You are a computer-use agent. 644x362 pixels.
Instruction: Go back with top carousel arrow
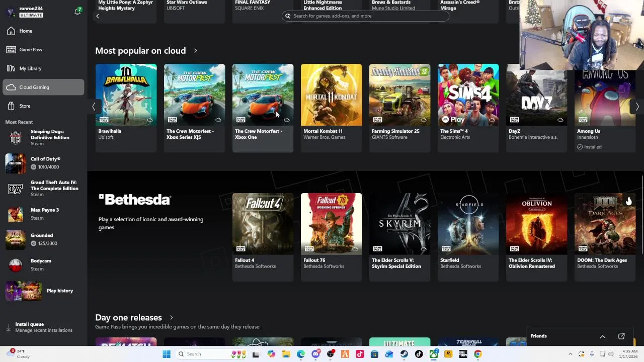click(x=98, y=16)
